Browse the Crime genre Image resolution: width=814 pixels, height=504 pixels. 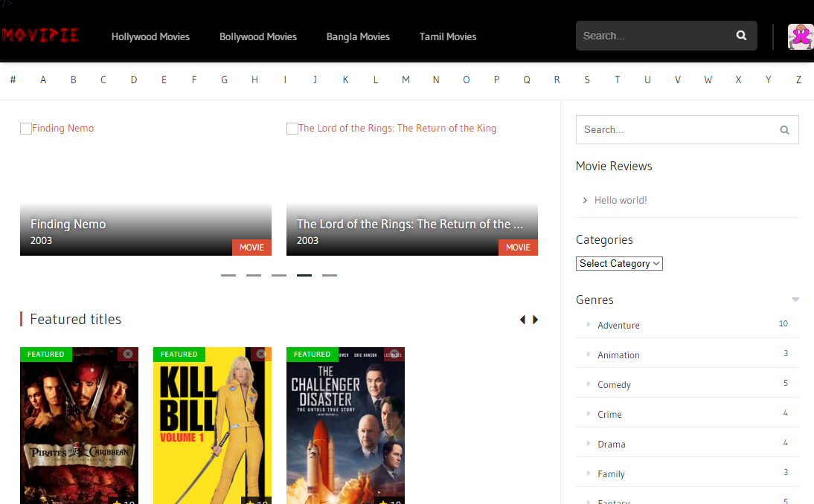[609, 414]
